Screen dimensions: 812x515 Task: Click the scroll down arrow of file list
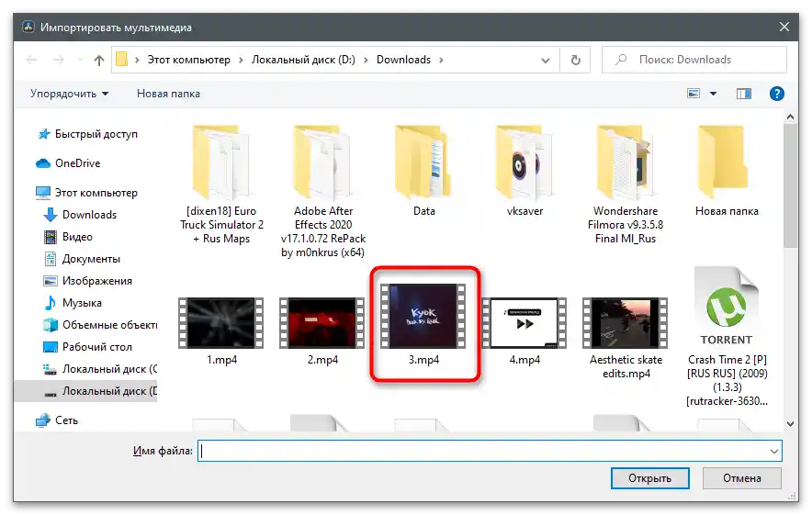coord(790,423)
